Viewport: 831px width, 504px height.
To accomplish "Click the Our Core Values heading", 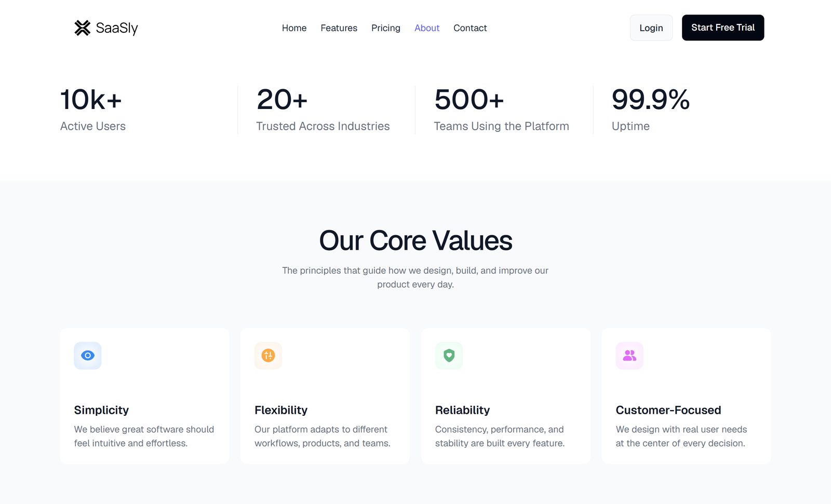I will 415,240.
